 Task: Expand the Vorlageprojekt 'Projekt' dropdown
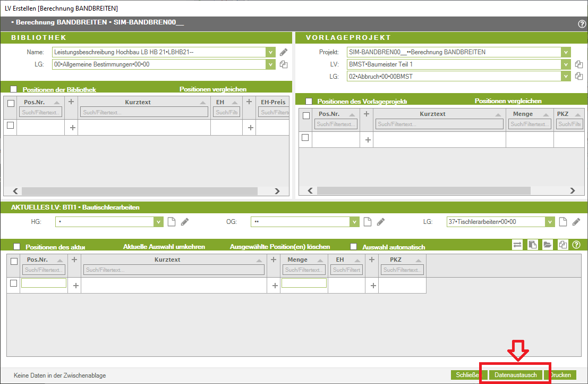[567, 52]
